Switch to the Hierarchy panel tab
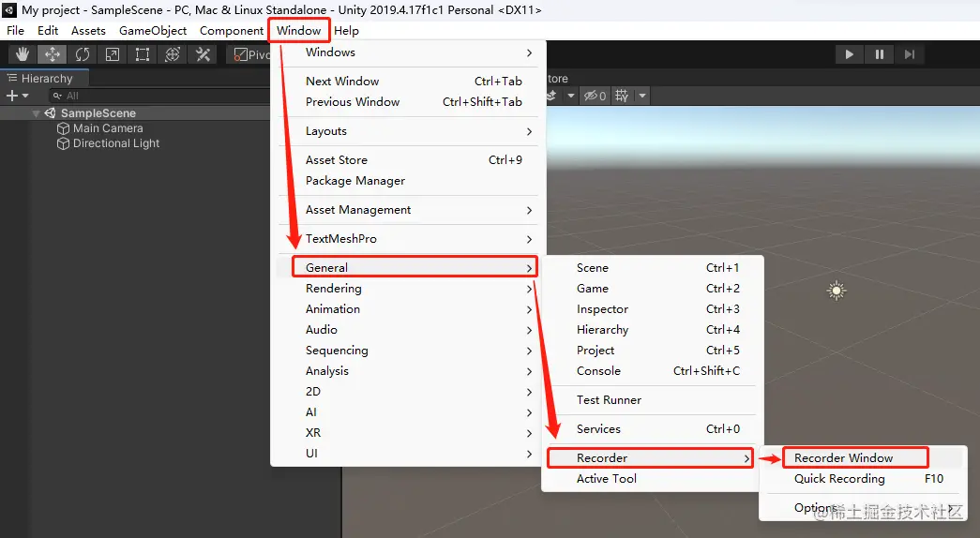Viewport: 980px width, 538px height. point(45,78)
